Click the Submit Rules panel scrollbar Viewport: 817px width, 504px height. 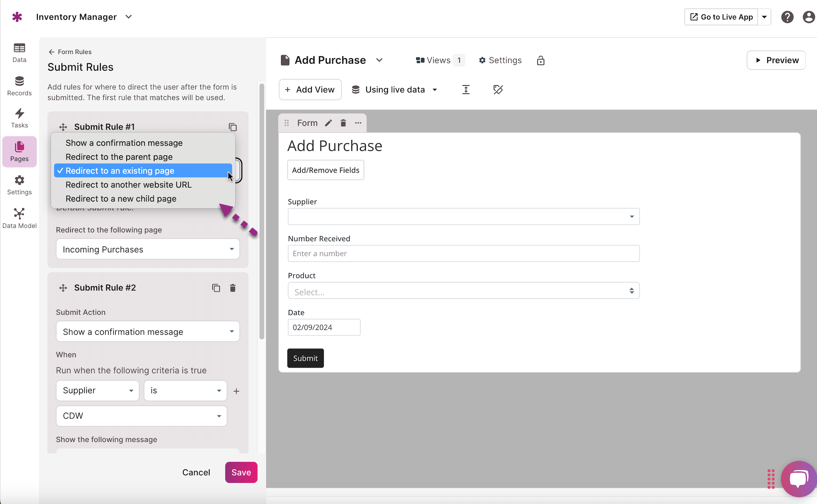(262, 212)
